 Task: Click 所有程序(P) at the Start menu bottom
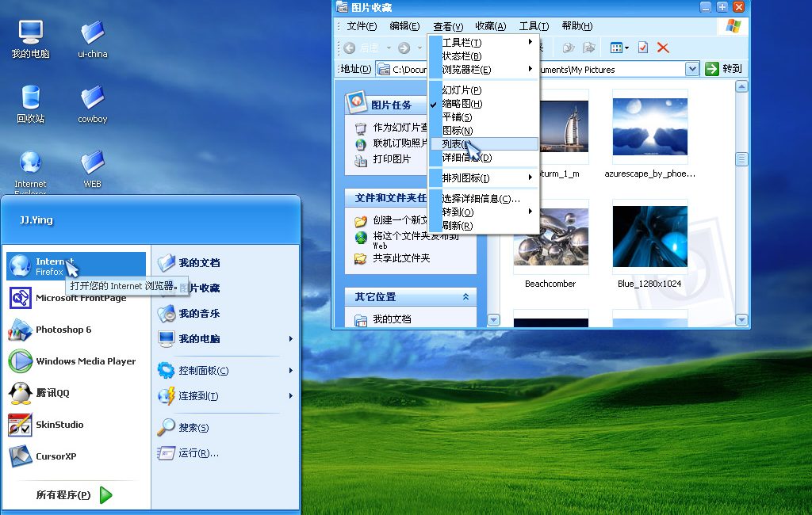tap(74, 495)
